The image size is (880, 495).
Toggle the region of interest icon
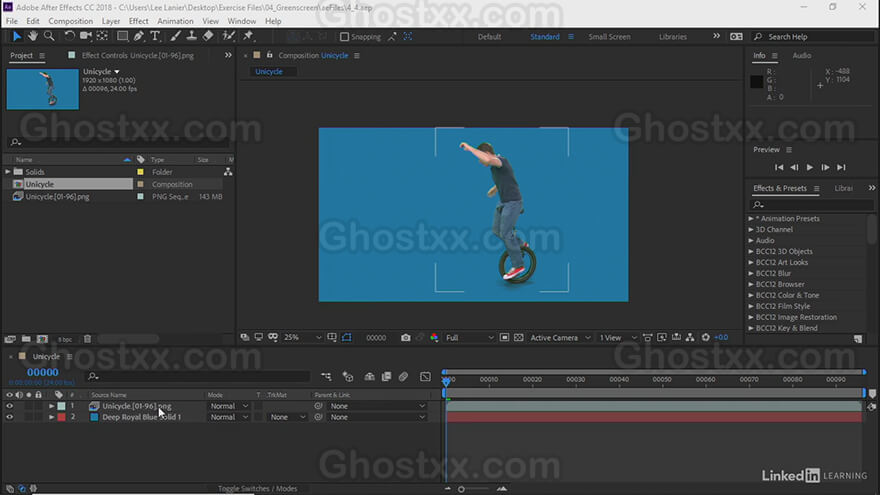pyautogui.click(x=505, y=337)
